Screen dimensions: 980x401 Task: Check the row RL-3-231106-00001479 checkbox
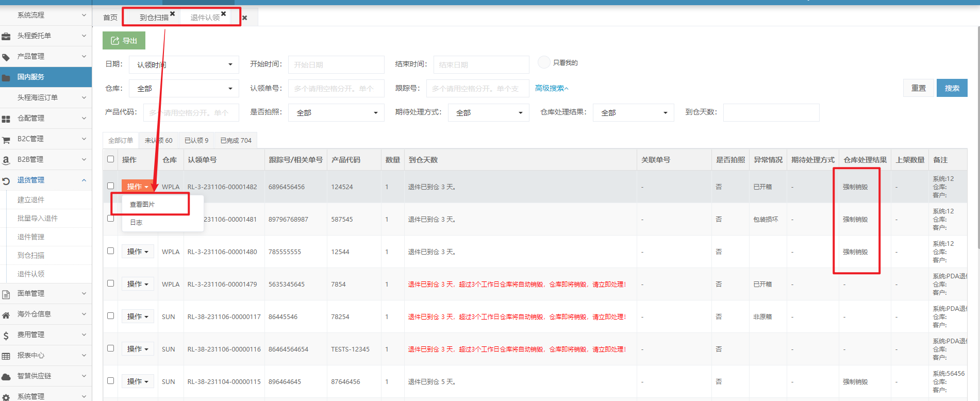[110, 283]
